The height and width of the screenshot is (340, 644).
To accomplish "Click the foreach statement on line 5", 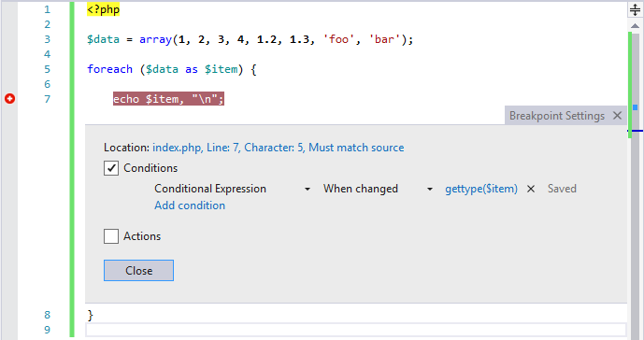I will point(172,69).
